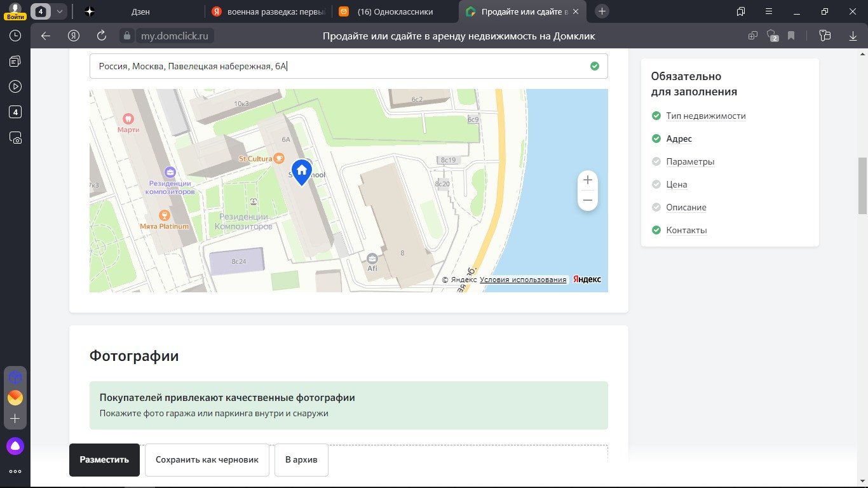Image resolution: width=868 pixels, height=488 pixels.
Task: Open the browser hamburger menu
Action: click(x=769, y=11)
